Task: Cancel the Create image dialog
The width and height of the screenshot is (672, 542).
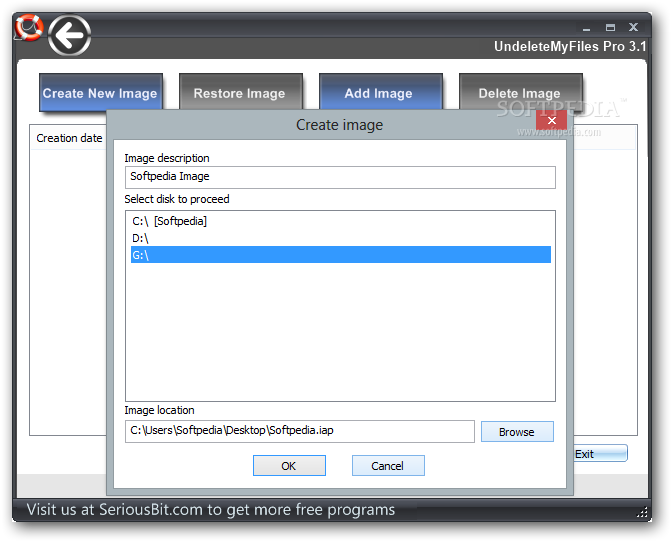Action: [388, 466]
